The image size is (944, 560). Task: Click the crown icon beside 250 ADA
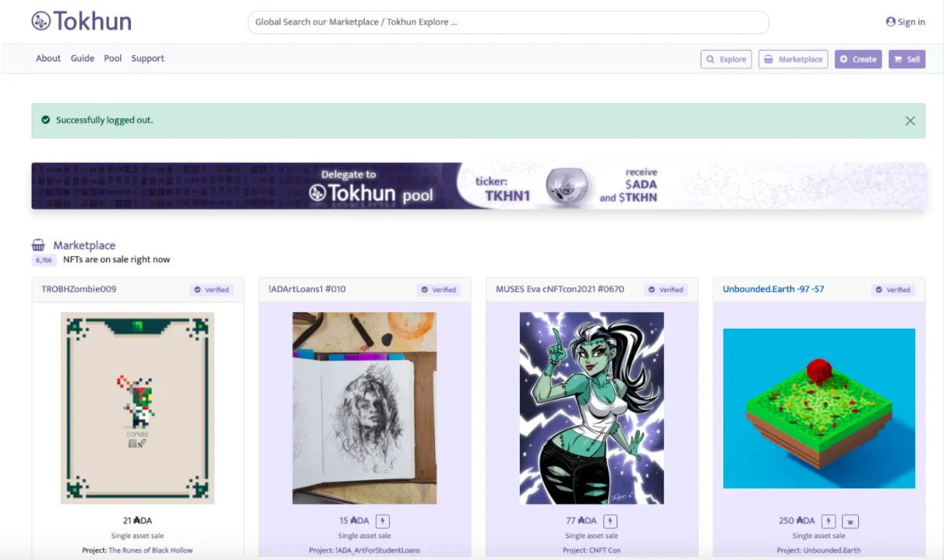(x=851, y=521)
